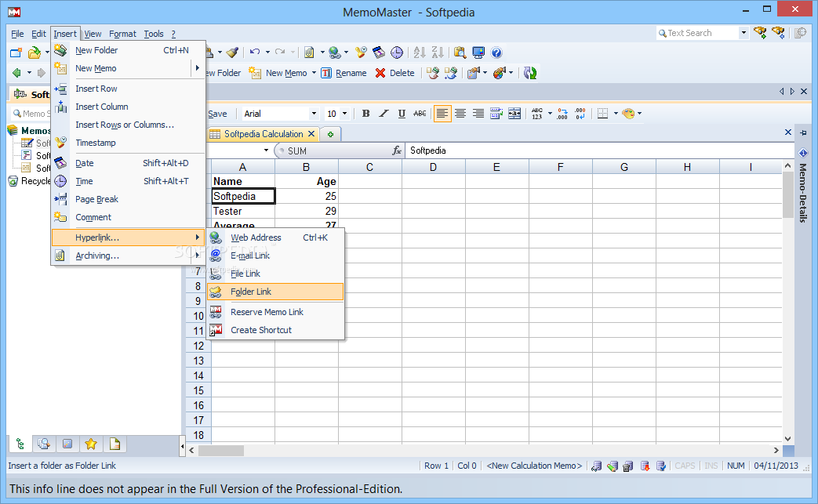This screenshot has height=504, width=818.
Task: Toggle bold formatting
Action: coord(365,114)
